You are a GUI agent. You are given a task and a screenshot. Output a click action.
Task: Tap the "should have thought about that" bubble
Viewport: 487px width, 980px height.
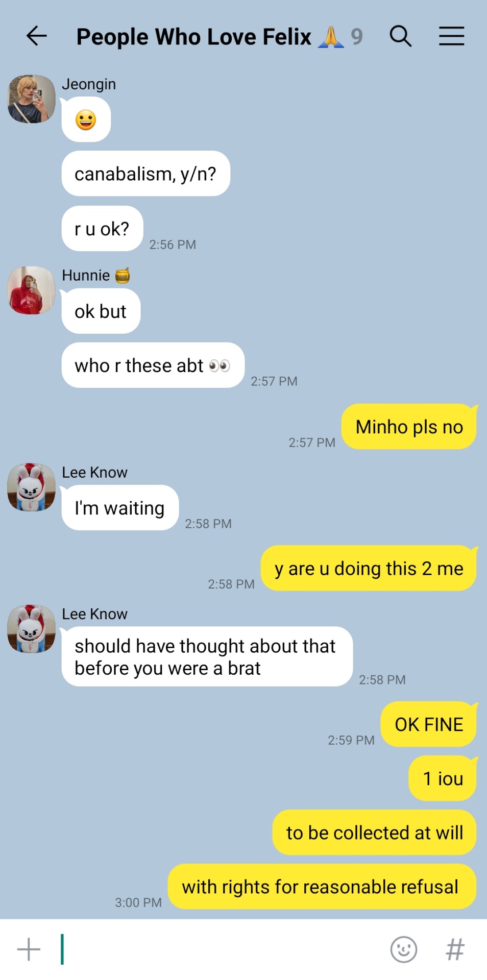click(207, 656)
